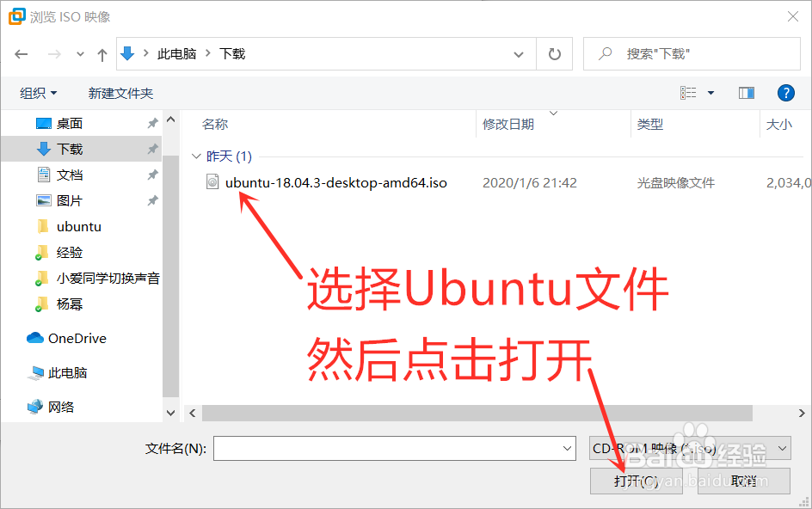
Task: Open 下载 in the navigation pane
Action: [70, 149]
